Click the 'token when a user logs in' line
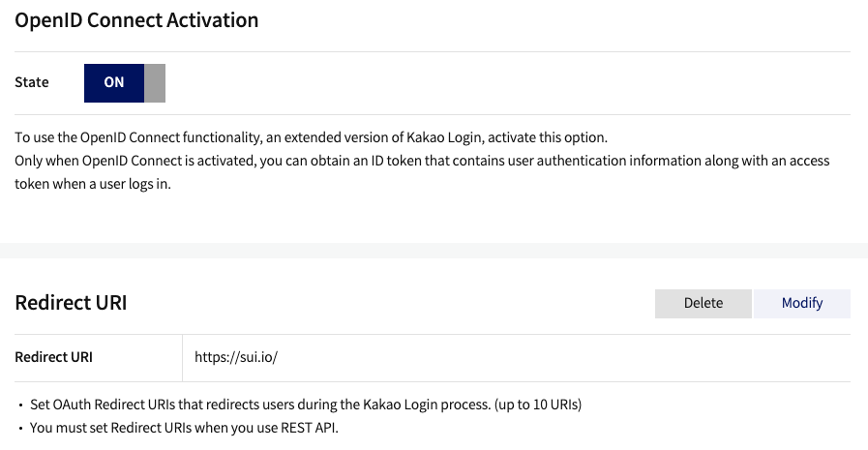This screenshot has height=450, width=868. pos(93,184)
